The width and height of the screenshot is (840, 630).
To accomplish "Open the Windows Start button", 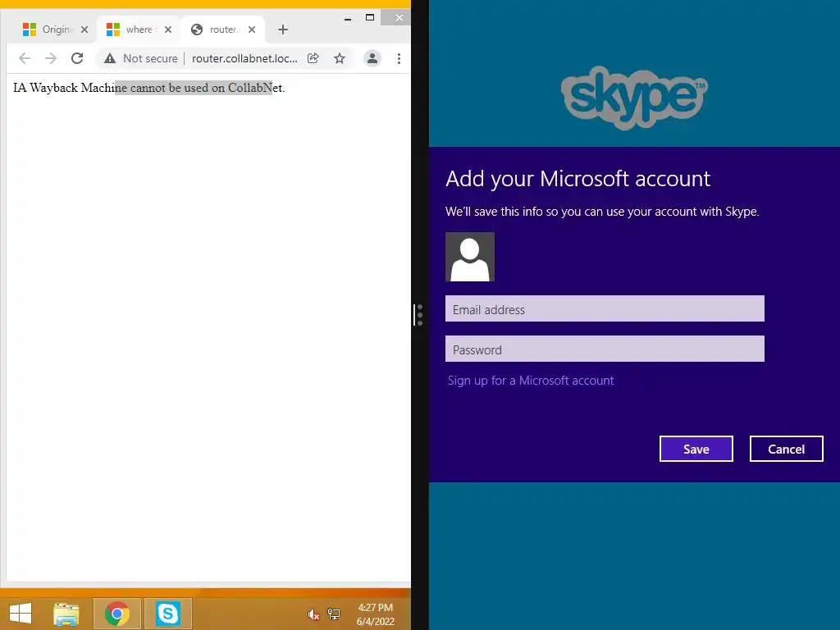I will coord(21,614).
